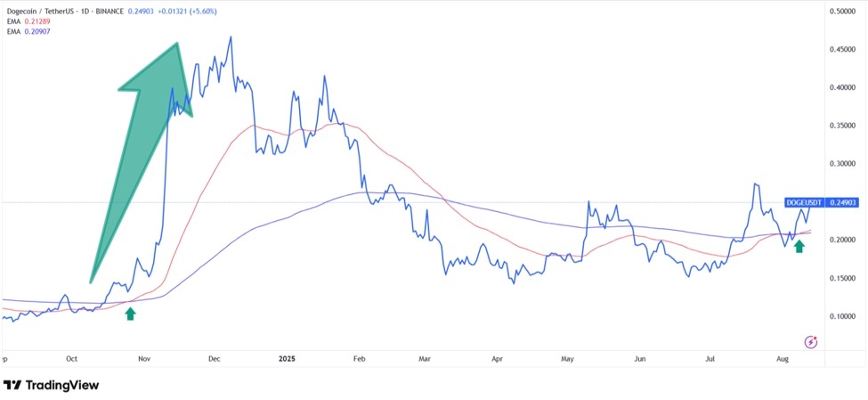Viewport: 868px width, 400px height.
Task: Click the 0.10000 price axis label
Action: 842,317
